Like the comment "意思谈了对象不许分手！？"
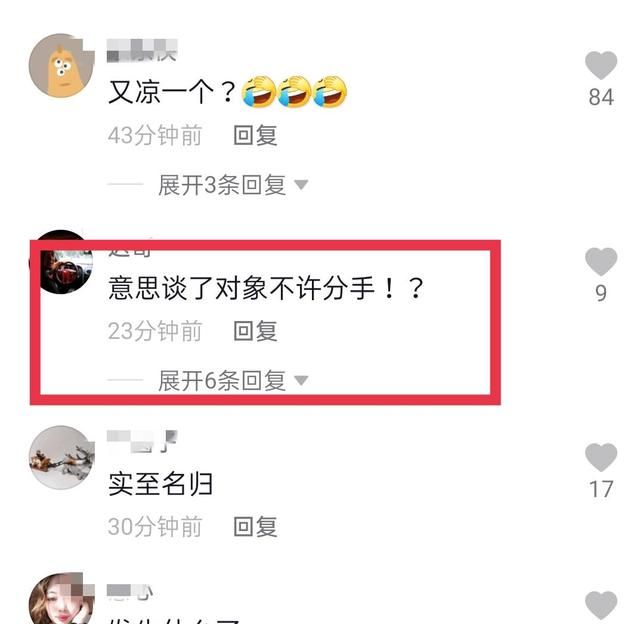The height and width of the screenshot is (624, 640). pos(601,262)
